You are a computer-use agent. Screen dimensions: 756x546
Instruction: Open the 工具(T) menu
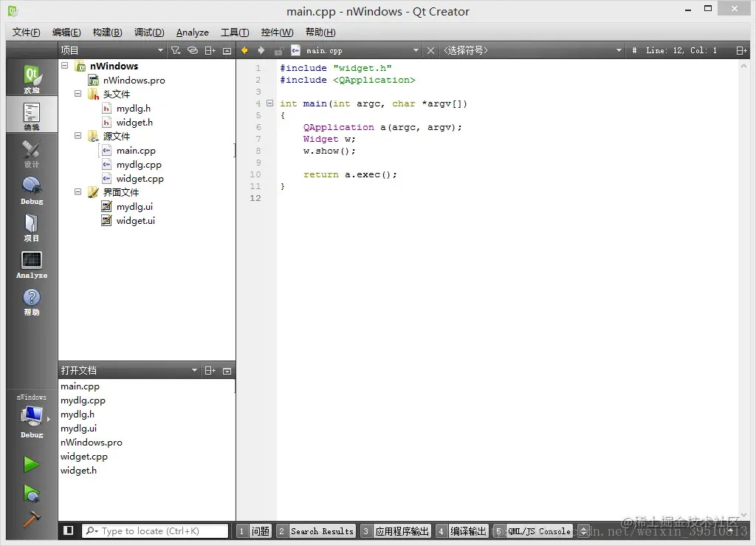coord(235,33)
